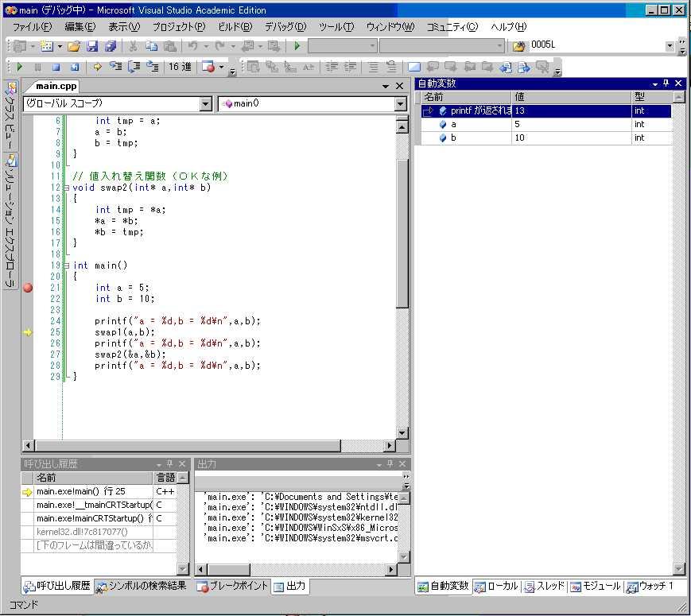Screen dimensions: 691x616
Task: Switch to the シンボルの検索結果 tab
Action: [142, 586]
